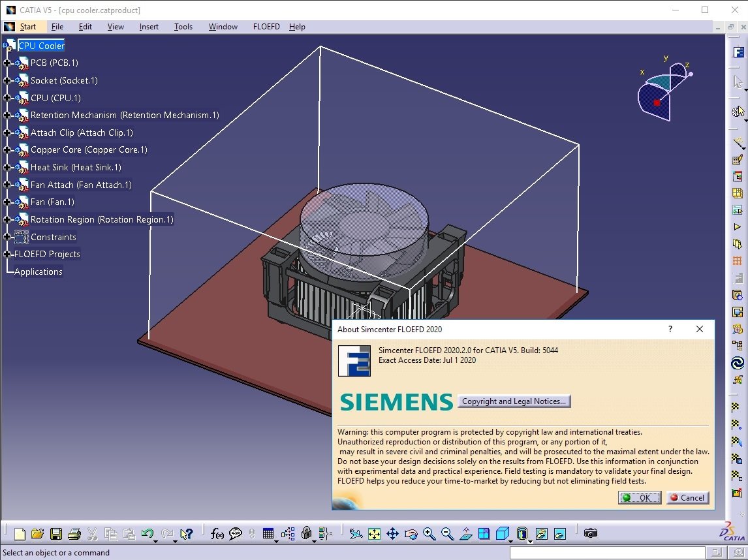Screen dimensions: 748x560
Task: Open the view mode dropdown arrow beside cylinder
Action: [530, 541]
